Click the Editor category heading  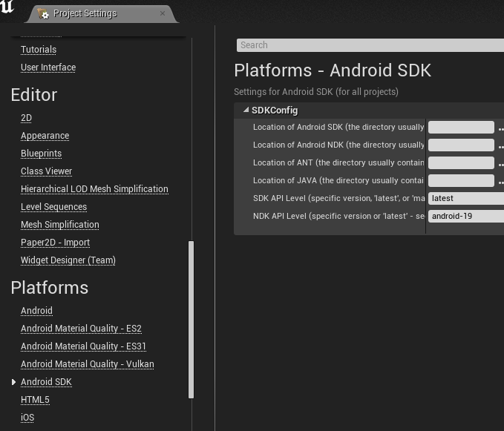pos(34,95)
